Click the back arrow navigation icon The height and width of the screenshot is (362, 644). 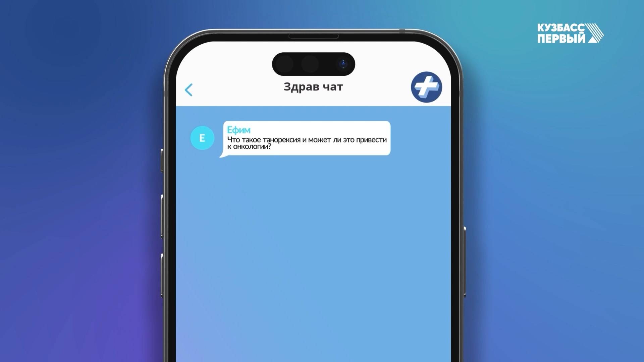(189, 89)
